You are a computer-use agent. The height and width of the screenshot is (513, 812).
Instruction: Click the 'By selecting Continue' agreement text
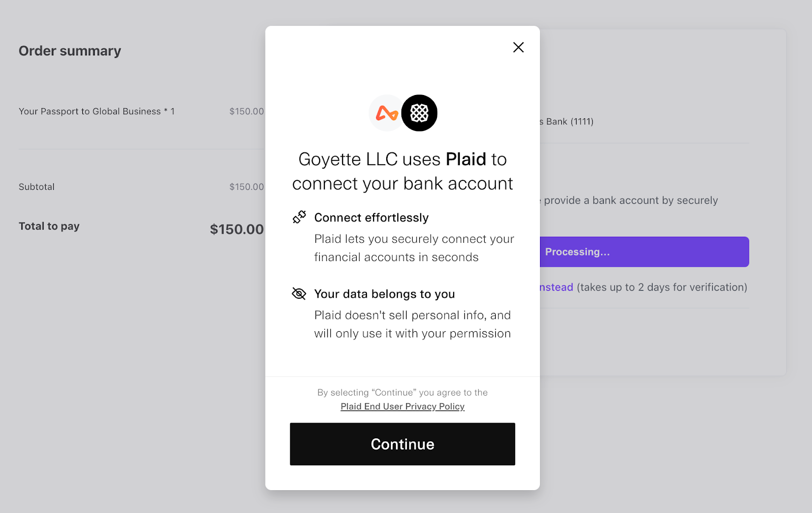(x=402, y=392)
